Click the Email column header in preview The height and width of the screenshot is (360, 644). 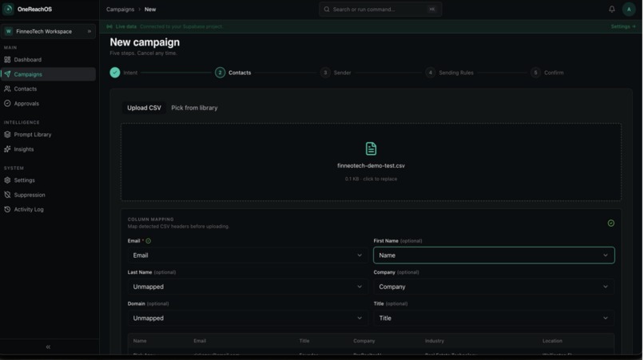coord(200,341)
